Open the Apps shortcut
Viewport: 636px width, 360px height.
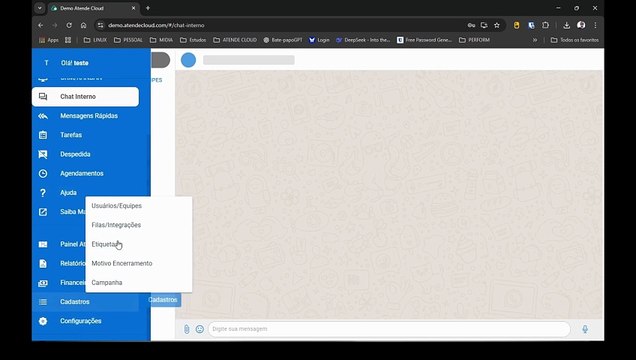[49, 40]
